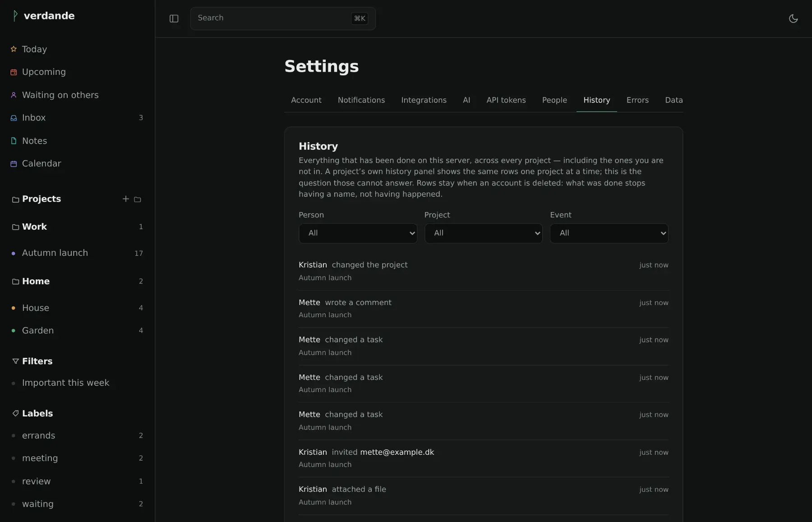Click the Notes document icon

pyautogui.click(x=14, y=141)
